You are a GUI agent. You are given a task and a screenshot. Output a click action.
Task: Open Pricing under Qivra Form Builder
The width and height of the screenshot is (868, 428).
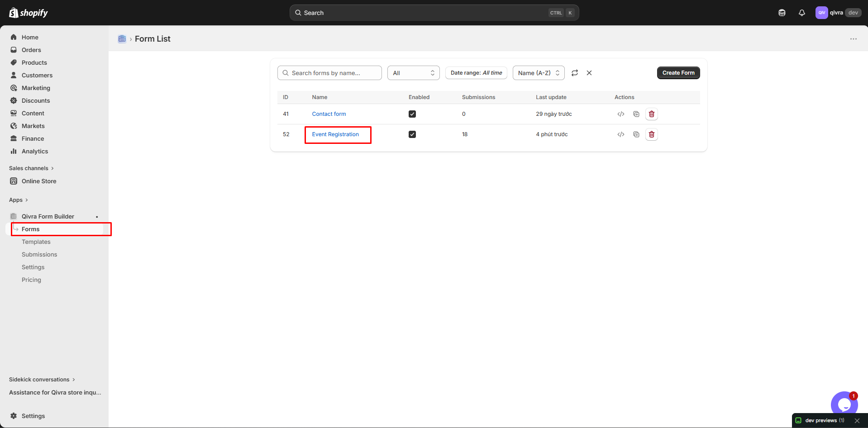[x=31, y=280]
